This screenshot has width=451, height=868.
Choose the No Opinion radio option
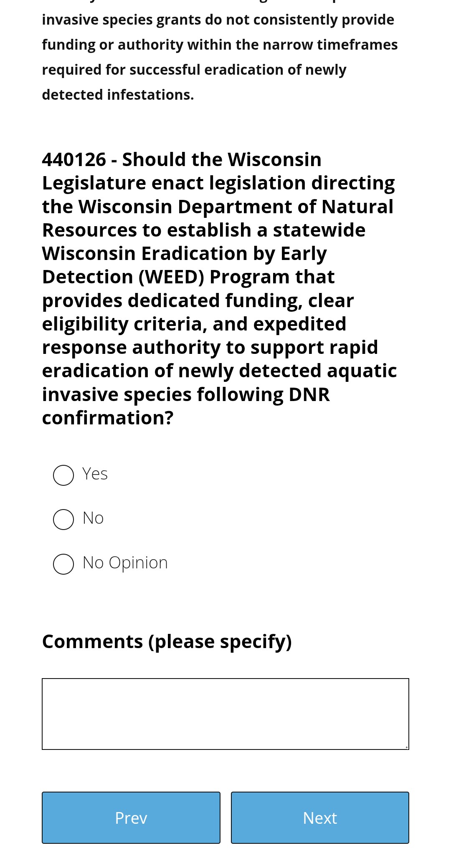[63, 564]
